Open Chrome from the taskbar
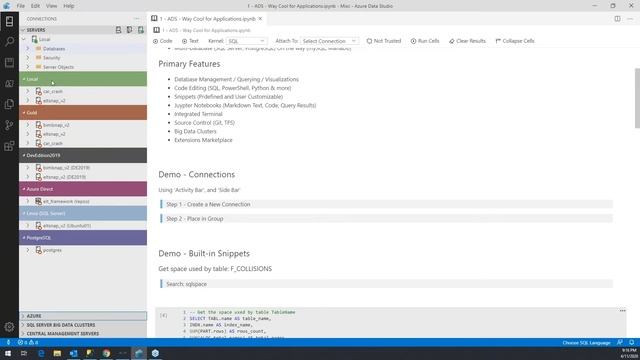 pos(106,353)
